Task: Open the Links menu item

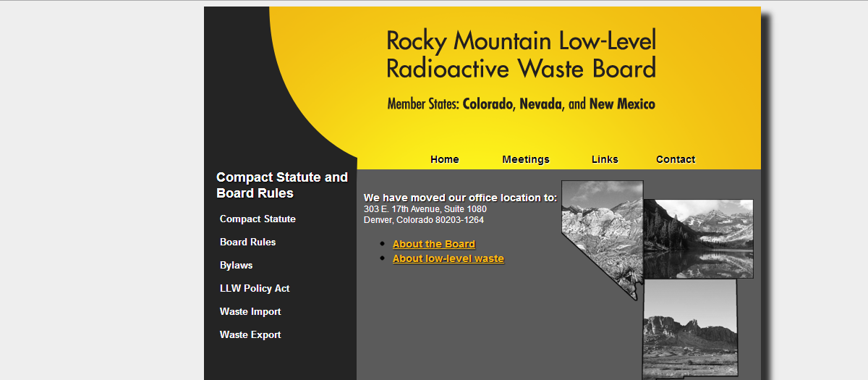Action: 605,159
